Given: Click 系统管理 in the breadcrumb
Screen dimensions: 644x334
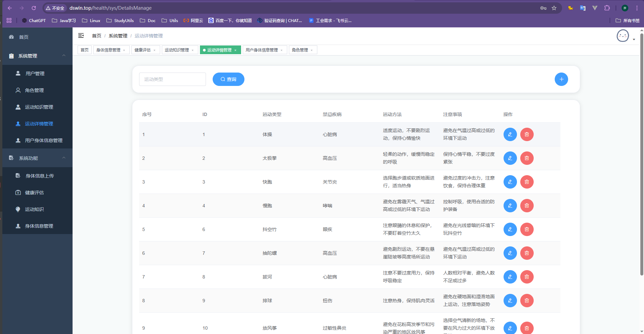Looking at the screenshot, I should (x=118, y=36).
